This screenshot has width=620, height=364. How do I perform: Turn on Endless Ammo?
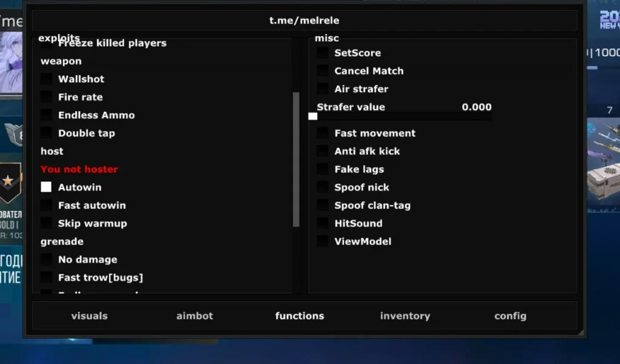[46, 115]
